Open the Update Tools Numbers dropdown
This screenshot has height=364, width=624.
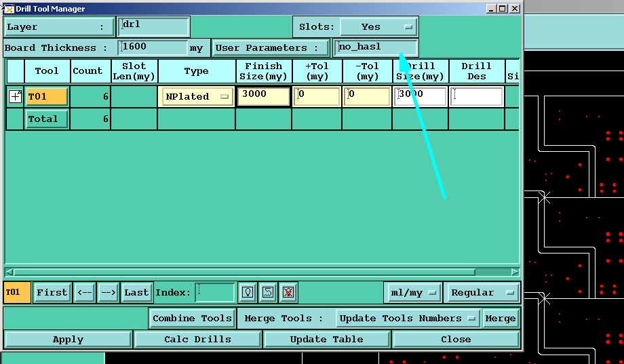407,319
